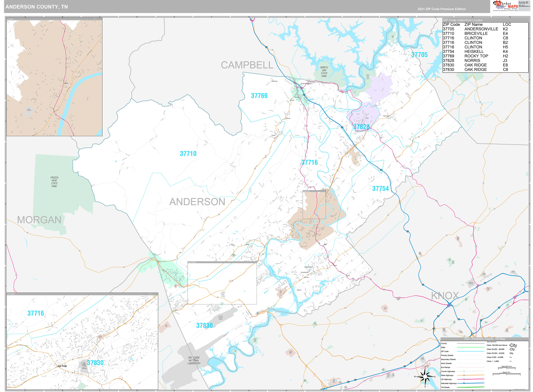The width and height of the screenshot is (533, 392).
Task: Click the NORRIS DAM STATE PARK label
Action: tap(324, 72)
